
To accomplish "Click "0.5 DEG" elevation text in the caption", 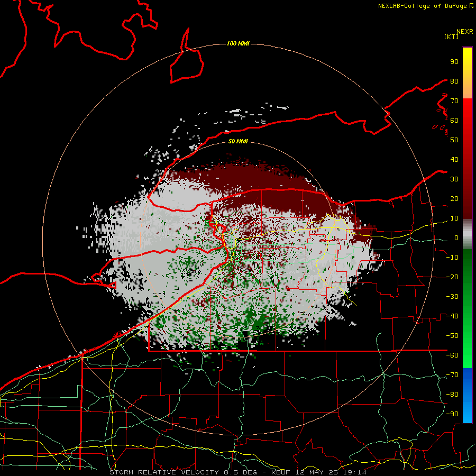I will pos(240,472).
